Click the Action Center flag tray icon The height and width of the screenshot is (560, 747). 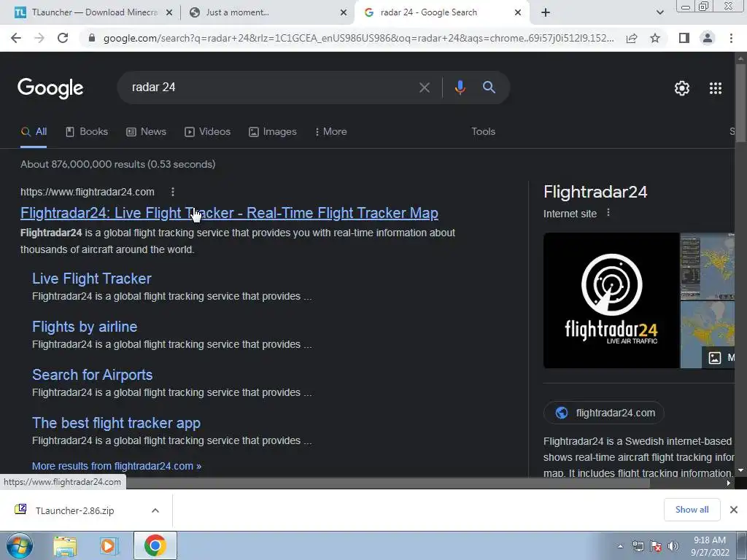click(656, 547)
